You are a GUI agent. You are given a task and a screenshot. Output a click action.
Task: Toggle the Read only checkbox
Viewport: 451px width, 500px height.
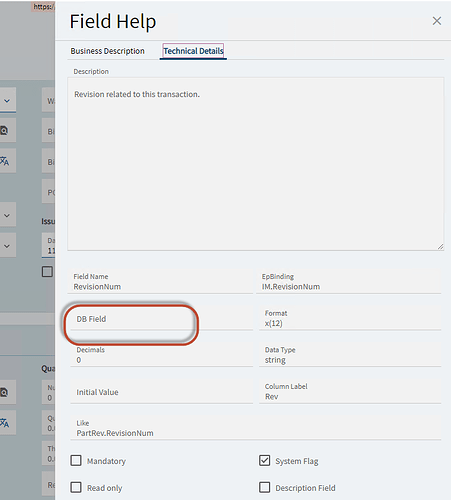76,487
